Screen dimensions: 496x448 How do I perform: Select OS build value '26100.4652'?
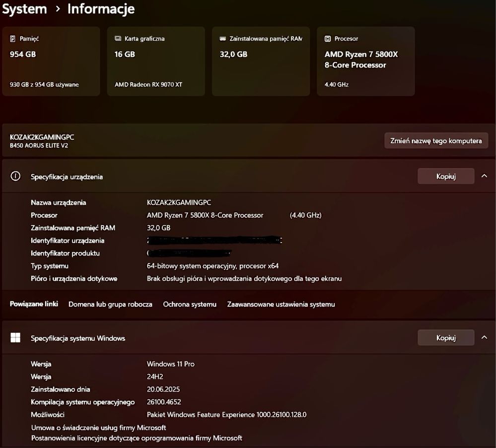click(164, 402)
